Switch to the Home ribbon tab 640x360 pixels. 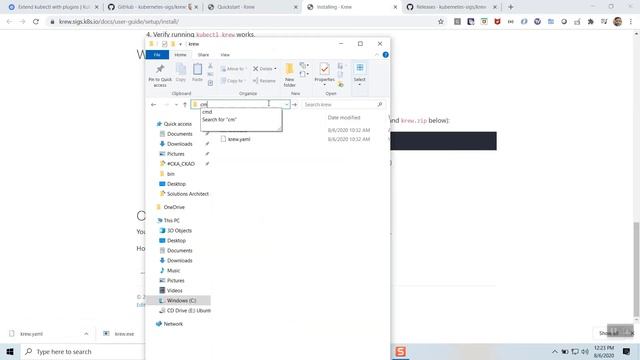click(180, 55)
